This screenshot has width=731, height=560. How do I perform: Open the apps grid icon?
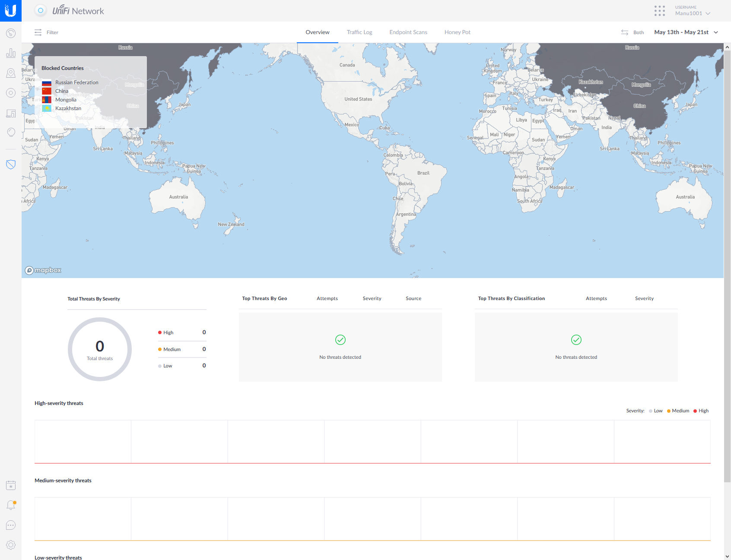coord(659,11)
